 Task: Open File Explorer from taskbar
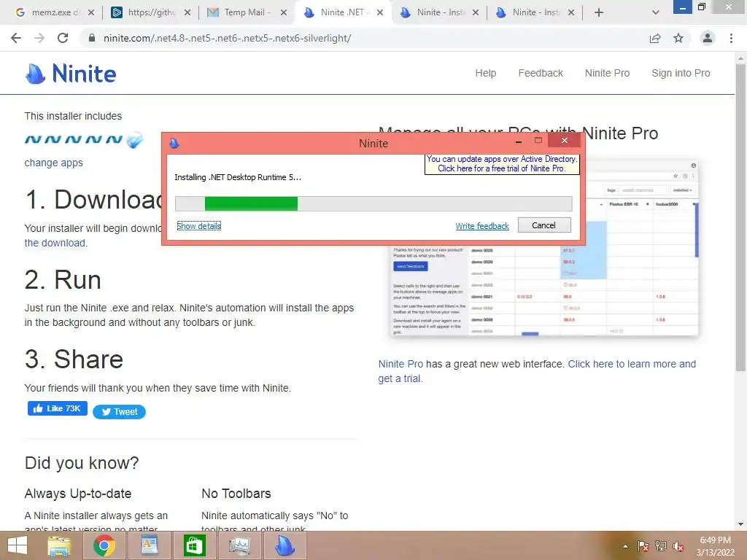pos(58,545)
